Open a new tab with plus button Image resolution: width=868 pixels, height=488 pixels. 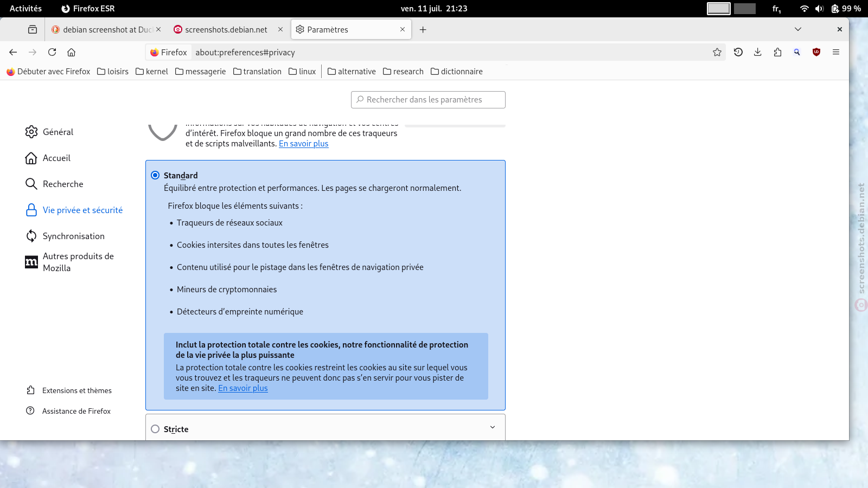point(423,29)
